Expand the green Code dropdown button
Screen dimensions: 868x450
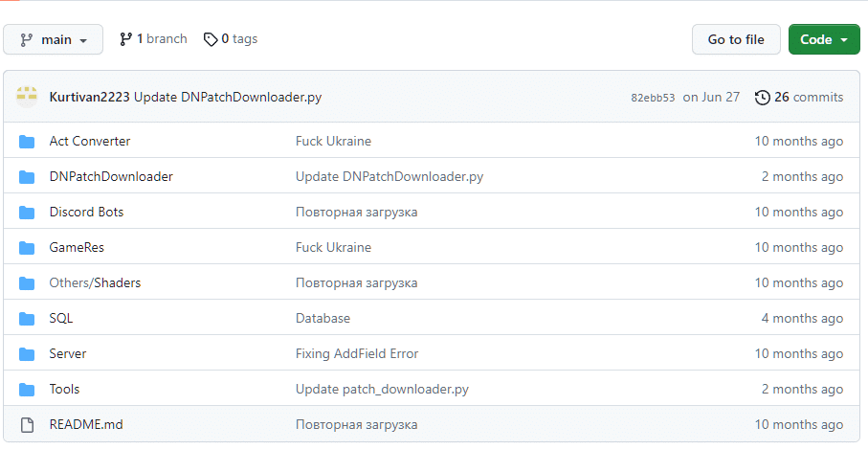(x=824, y=39)
